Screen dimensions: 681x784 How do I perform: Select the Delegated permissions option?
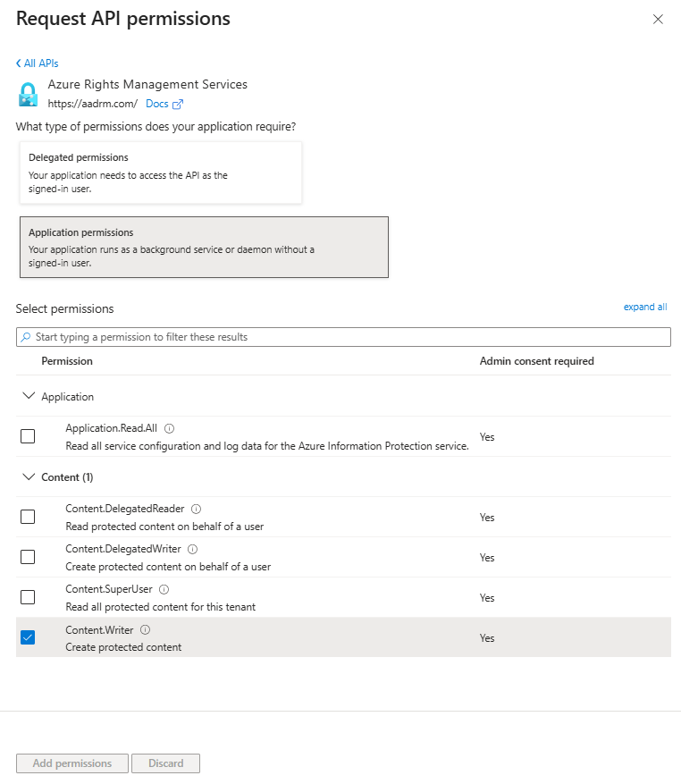[161, 173]
